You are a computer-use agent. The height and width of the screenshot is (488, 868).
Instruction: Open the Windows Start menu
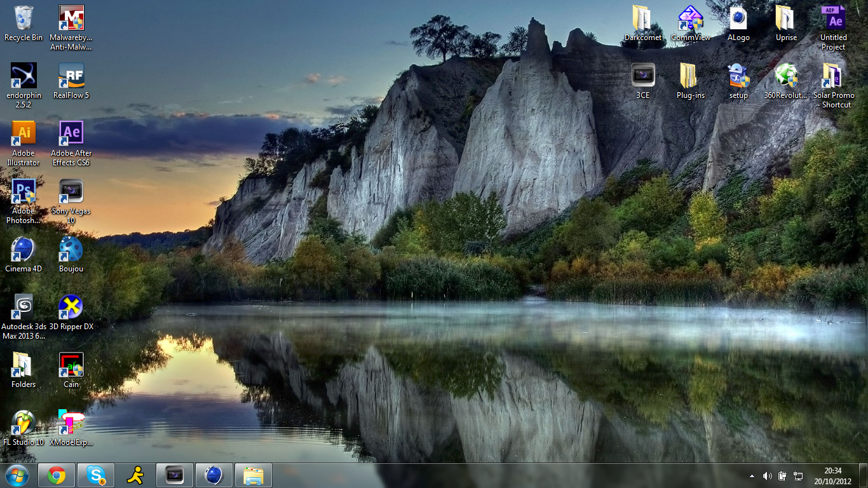tap(17, 475)
